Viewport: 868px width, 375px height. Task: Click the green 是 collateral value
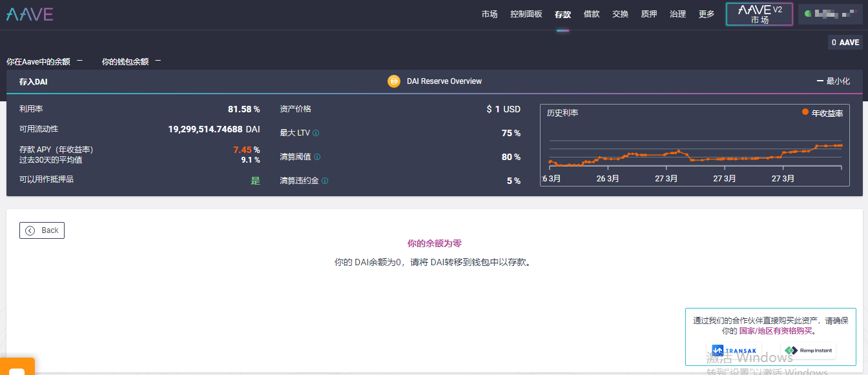(x=255, y=181)
